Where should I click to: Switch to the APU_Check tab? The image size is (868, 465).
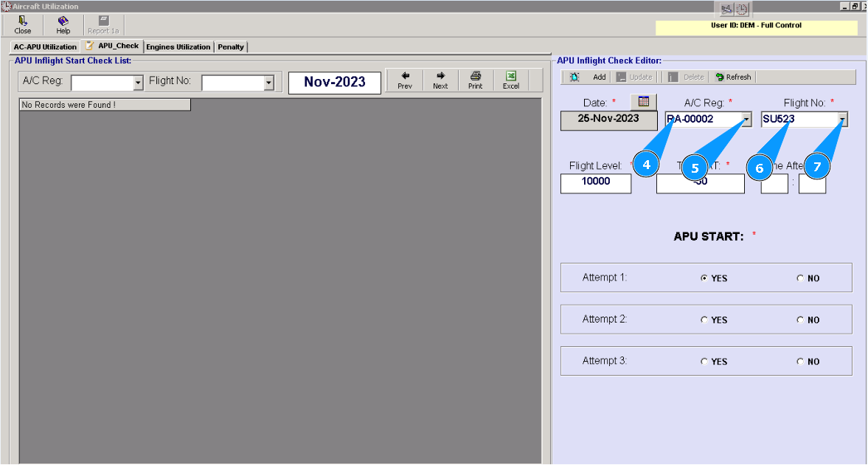point(112,46)
